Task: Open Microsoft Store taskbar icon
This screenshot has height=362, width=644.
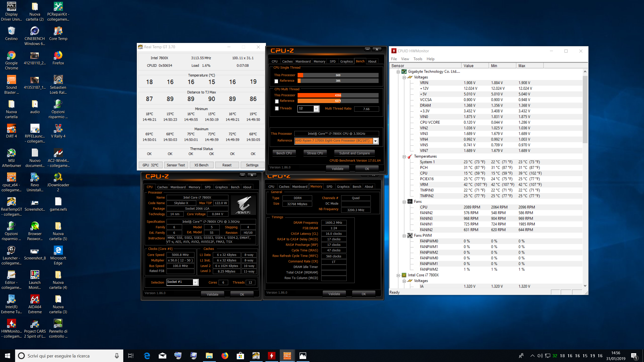Action: click(x=240, y=356)
